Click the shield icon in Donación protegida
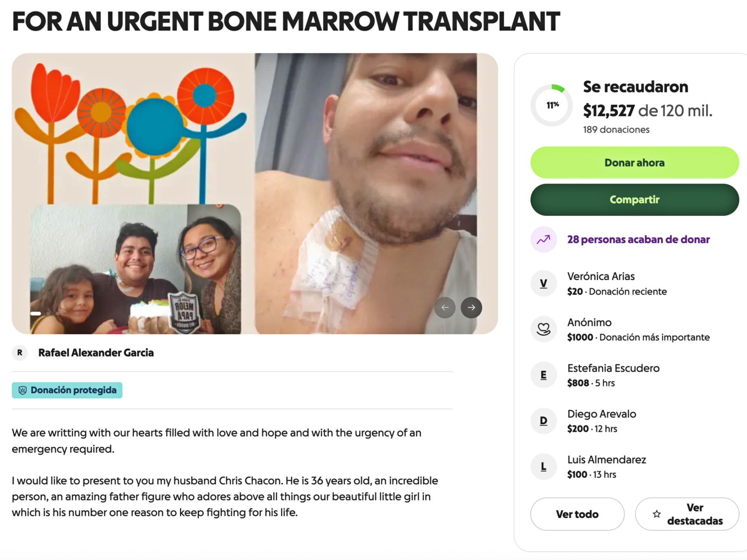 tap(22, 390)
